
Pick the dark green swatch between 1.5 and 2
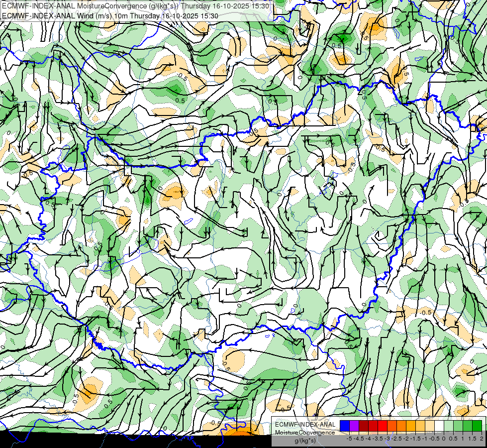tap(477, 426)
